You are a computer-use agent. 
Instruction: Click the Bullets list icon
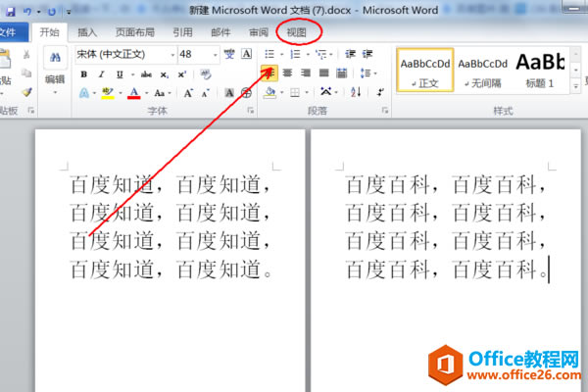tap(269, 55)
